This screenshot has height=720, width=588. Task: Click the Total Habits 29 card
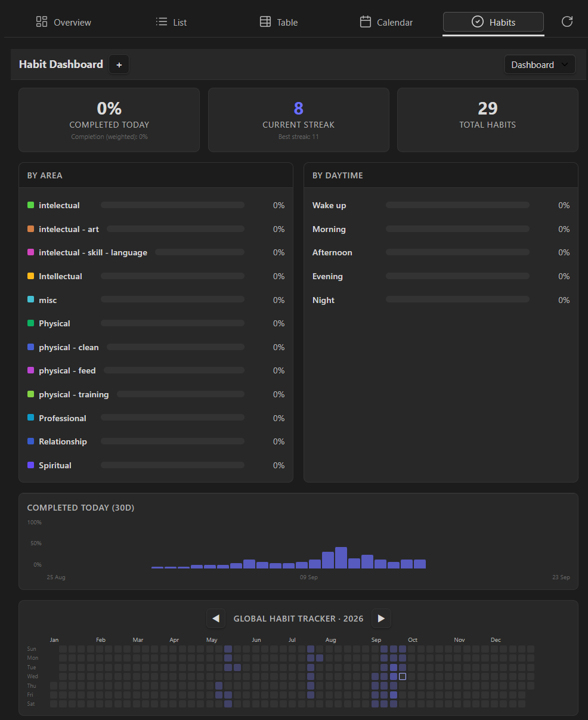pos(488,120)
